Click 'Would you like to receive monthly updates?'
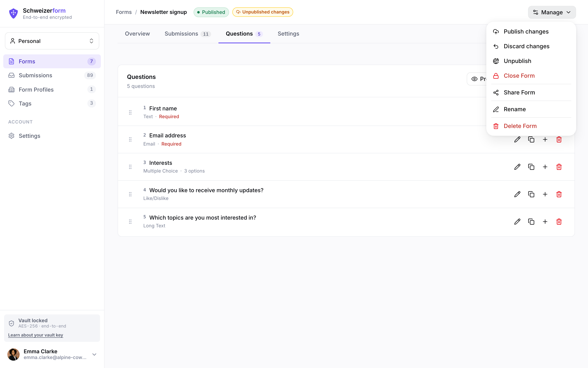588x368 pixels. (206, 190)
